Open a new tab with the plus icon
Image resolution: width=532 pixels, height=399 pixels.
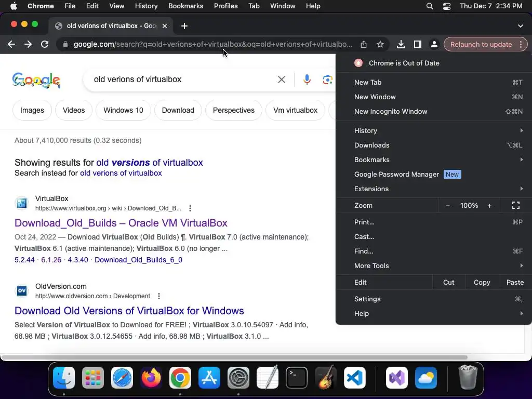pos(184,26)
